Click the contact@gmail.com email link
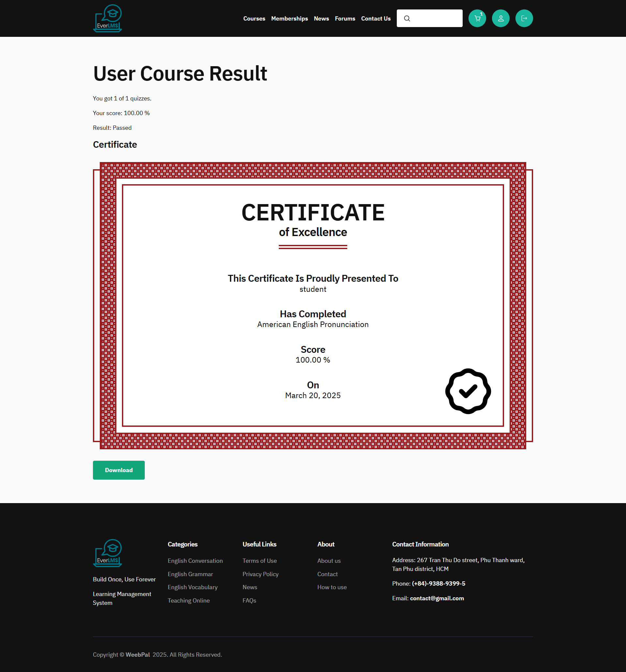626x672 pixels. click(x=437, y=598)
